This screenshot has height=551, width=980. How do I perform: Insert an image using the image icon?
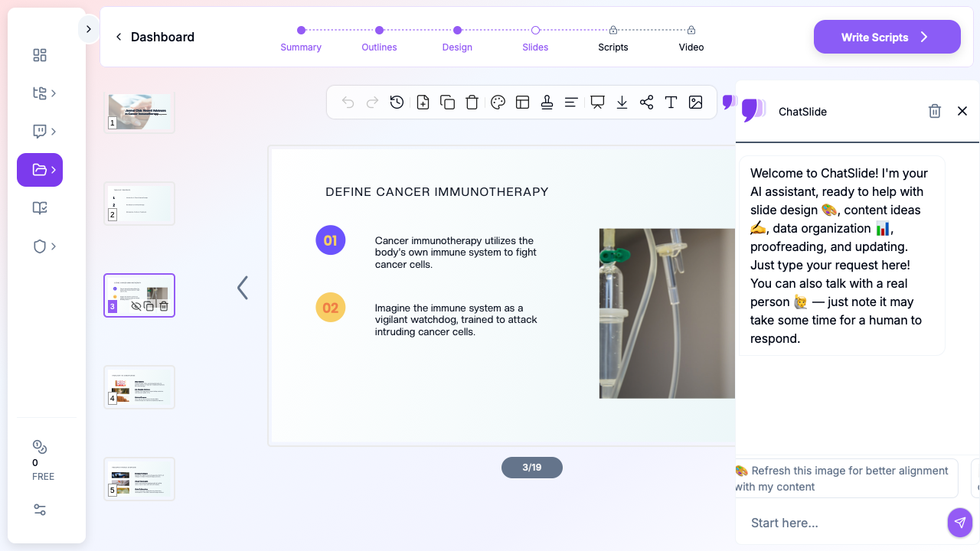coord(695,102)
